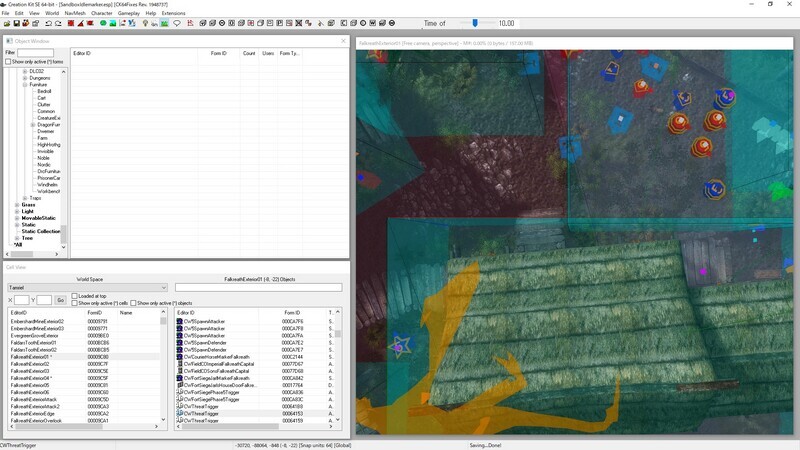The height and width of the screenshot is (450, 800).
Task: Check the Loaded at top option
Action: (x=74, y=296)
